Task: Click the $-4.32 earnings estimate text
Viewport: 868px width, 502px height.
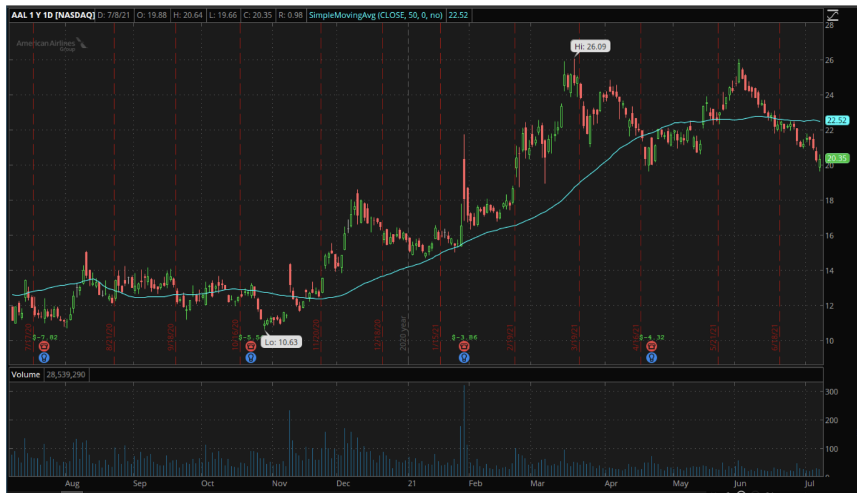Action: click(652, 337)
